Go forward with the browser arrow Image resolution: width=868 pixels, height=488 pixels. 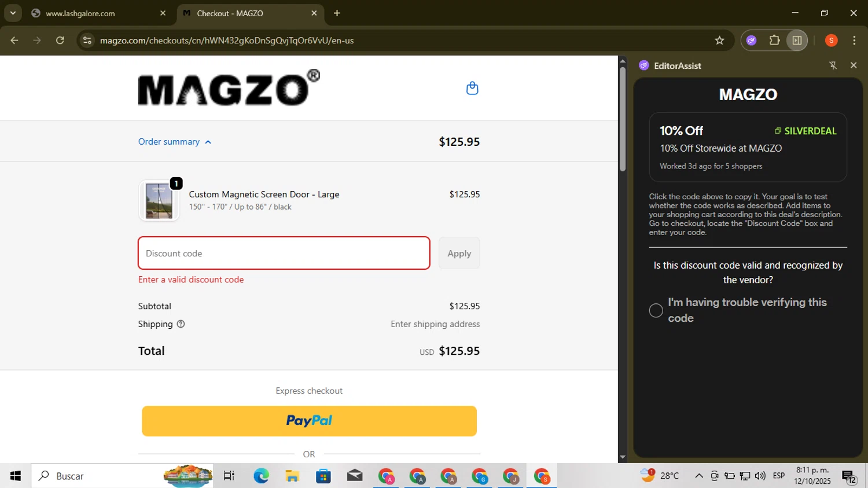pyautogui.click(x=37, y=41)
